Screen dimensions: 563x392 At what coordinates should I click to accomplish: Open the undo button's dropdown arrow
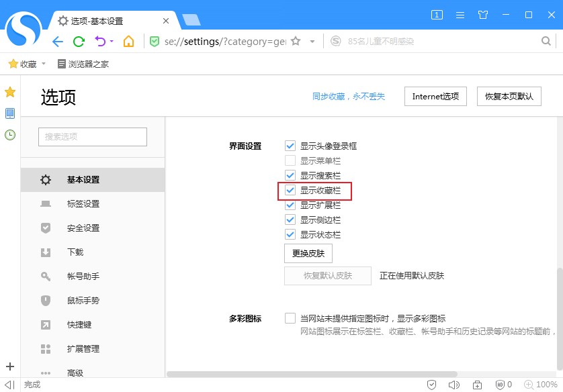coord(112,40)
